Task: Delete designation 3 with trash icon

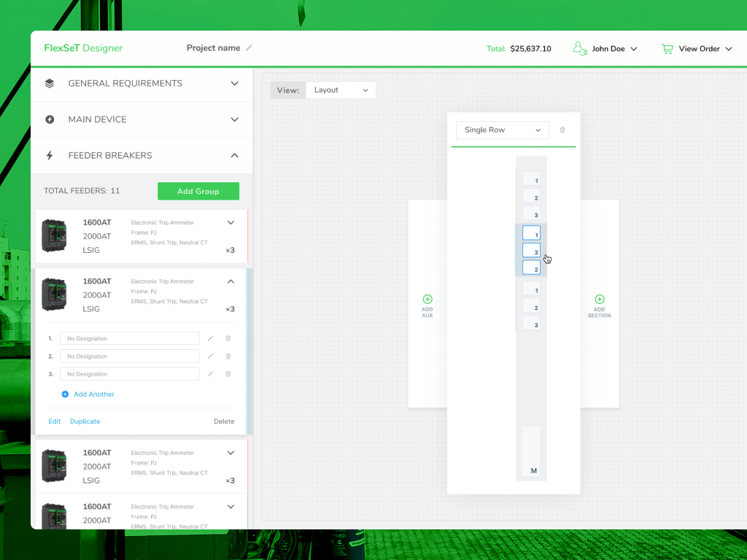Action: click(x=228, y=374)
